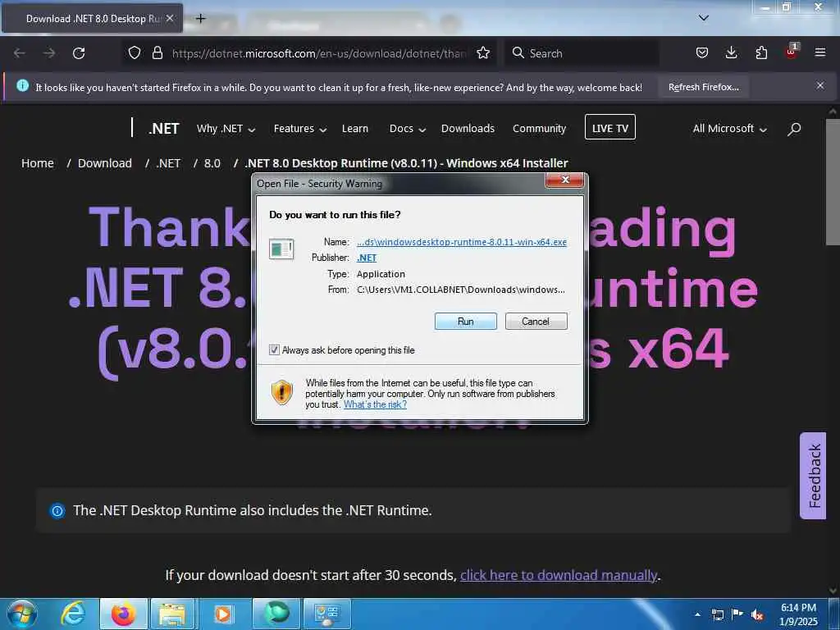Open the extensions puzzle icon

pyautogui.click(x=761, y=53)
